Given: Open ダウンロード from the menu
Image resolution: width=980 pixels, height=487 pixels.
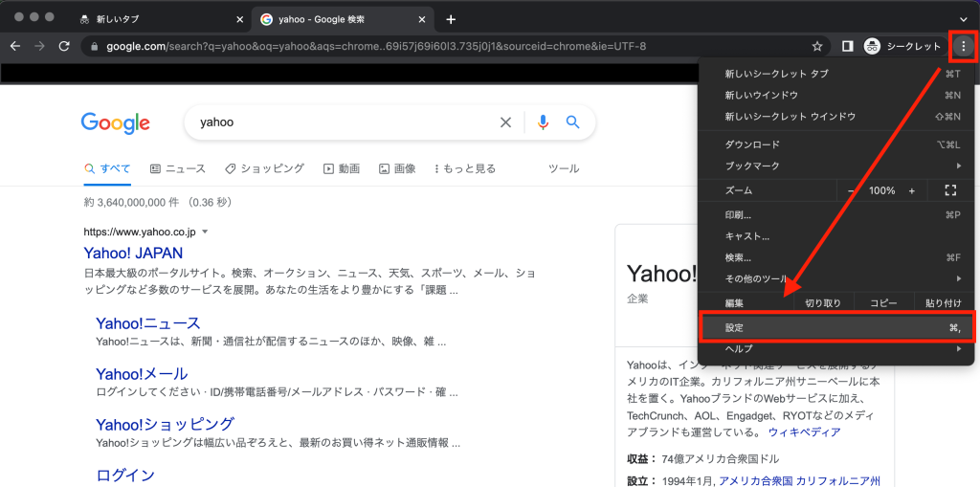Looking at the screenshot, I should (x=836, y=144).
